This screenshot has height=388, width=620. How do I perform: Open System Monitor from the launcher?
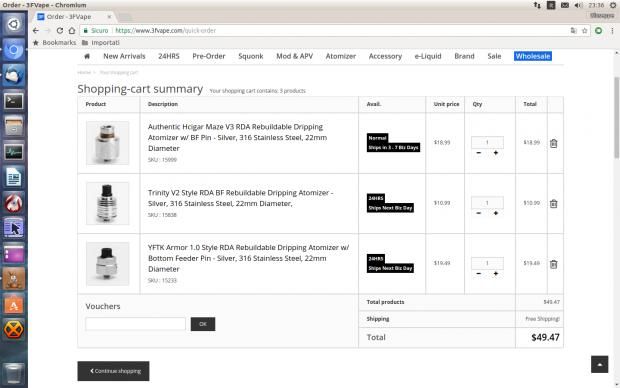pyautogui.click(x=14, y=152)
